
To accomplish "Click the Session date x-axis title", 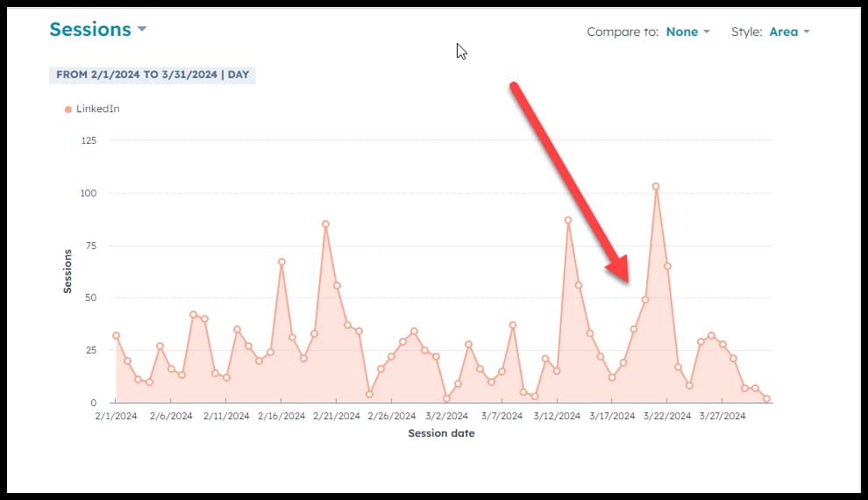I will (441, 433).
